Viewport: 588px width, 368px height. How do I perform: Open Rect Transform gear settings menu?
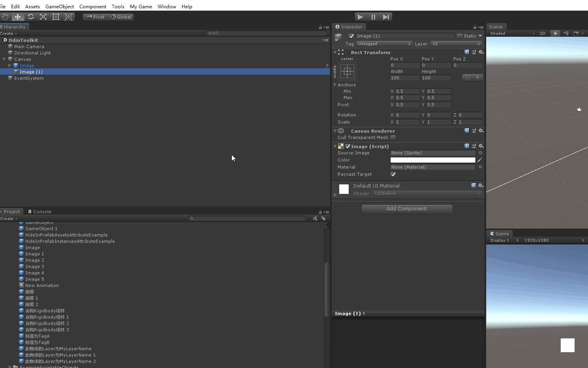[x=481, y=52]
